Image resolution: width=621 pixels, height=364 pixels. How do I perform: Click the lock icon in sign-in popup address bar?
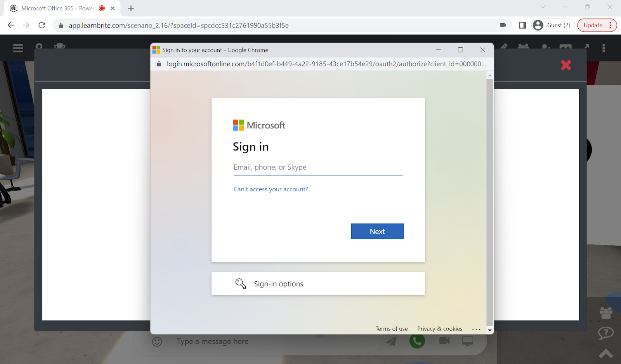159,64
